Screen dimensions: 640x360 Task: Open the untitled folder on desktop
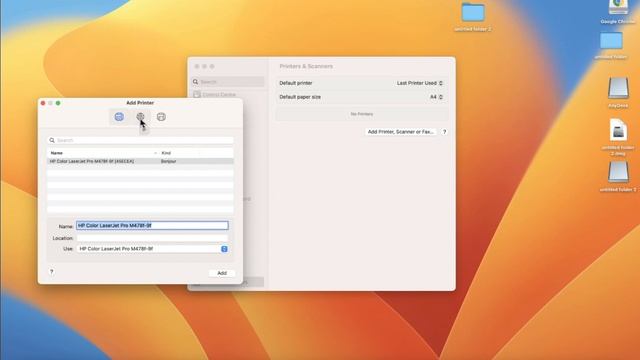611,45
